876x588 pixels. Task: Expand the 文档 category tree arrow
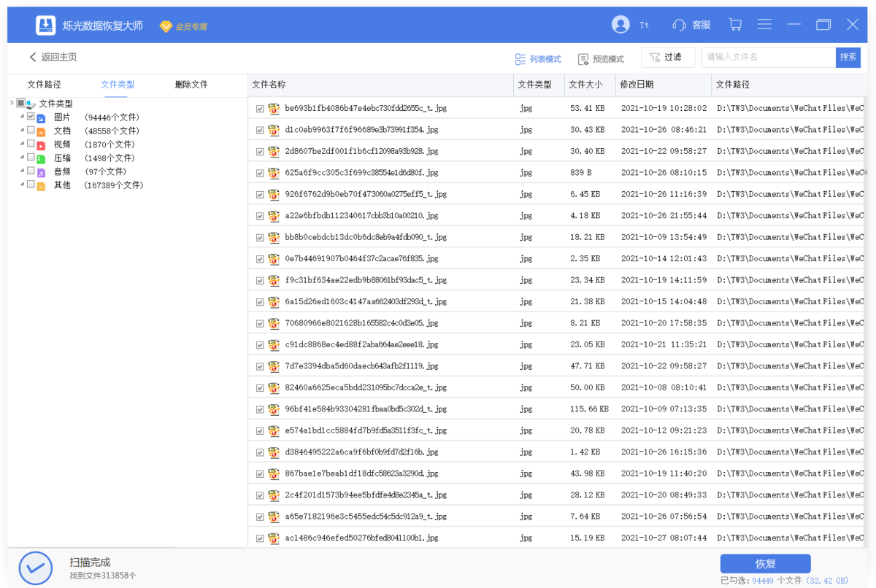click(22, 131)
